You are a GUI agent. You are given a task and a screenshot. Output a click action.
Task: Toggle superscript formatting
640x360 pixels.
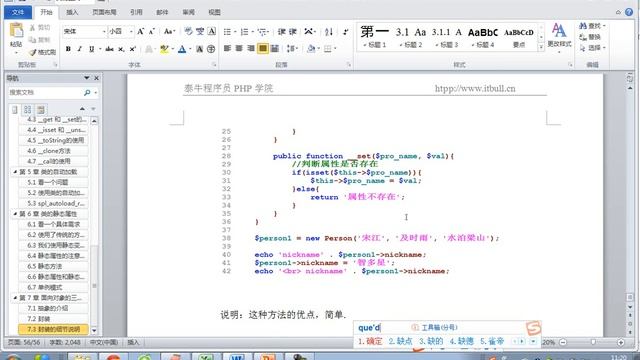click(133, 49)
